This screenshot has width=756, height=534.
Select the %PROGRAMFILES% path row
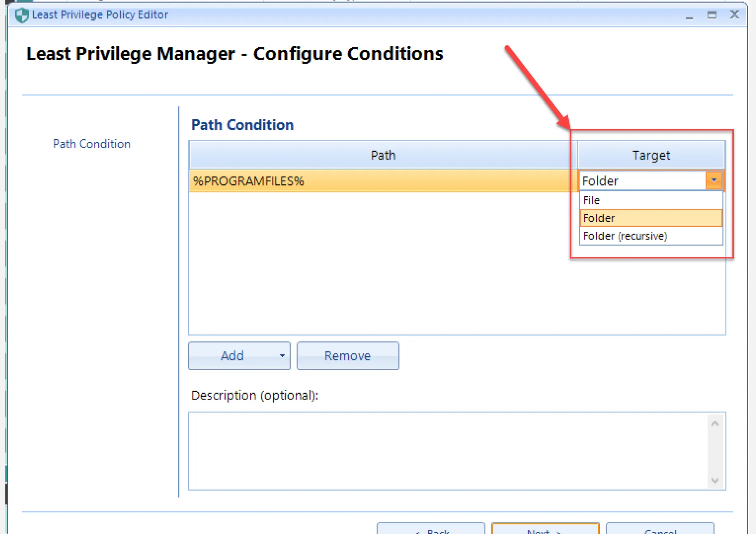382,181
